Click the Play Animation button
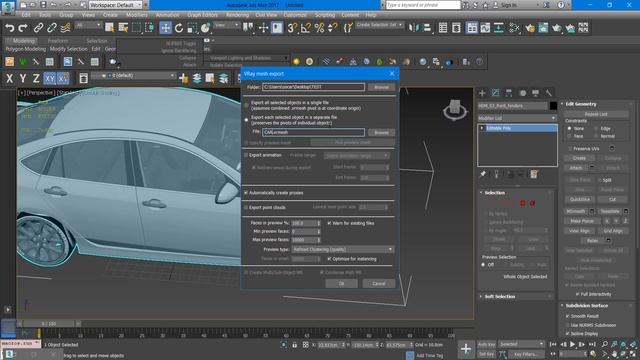 tap(573, 344)
